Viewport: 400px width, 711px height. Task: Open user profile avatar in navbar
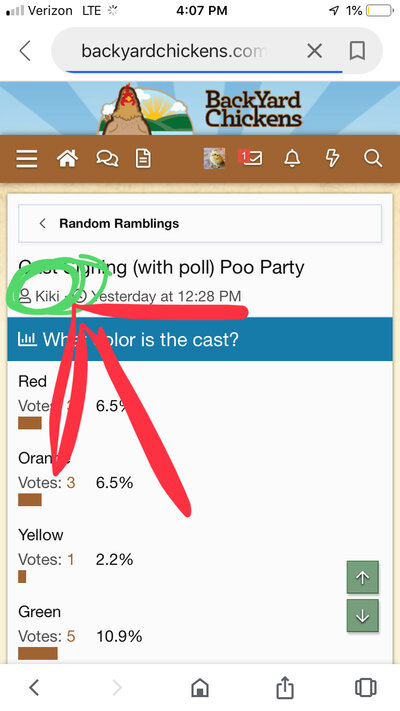(x=214, y=158)
